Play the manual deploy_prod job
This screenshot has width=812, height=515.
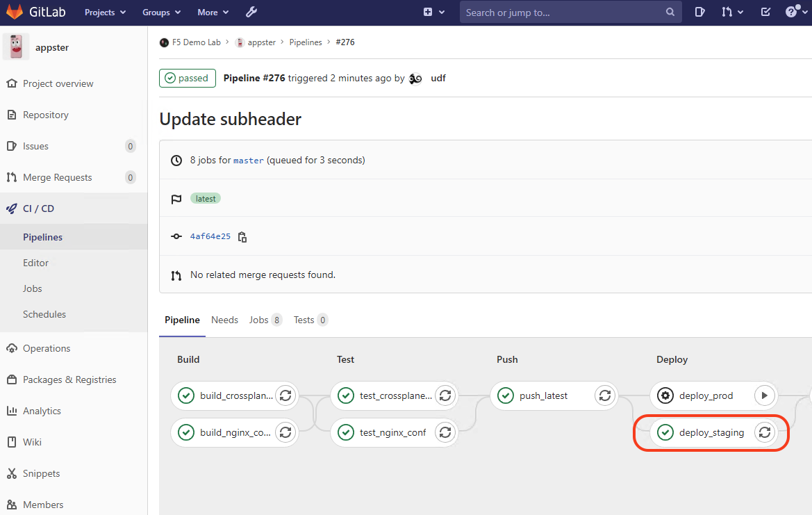coord(764,395)
